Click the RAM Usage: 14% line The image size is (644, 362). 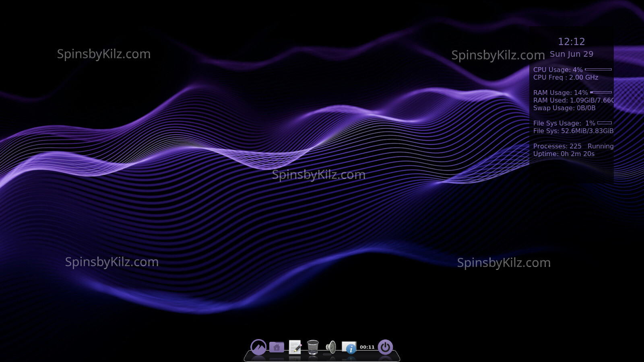tap(561, 93)
